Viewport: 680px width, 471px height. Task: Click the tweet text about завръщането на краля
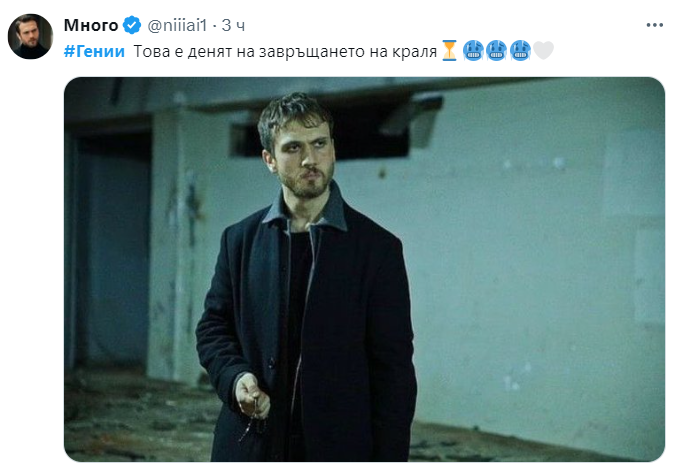point(285,51)
